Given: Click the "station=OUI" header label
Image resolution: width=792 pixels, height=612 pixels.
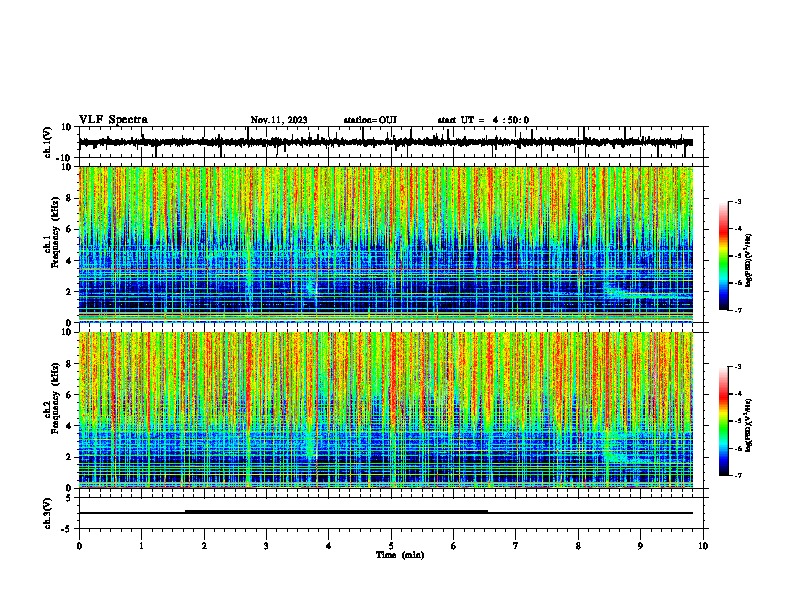Looking at the screenshot, I should 370,120.
